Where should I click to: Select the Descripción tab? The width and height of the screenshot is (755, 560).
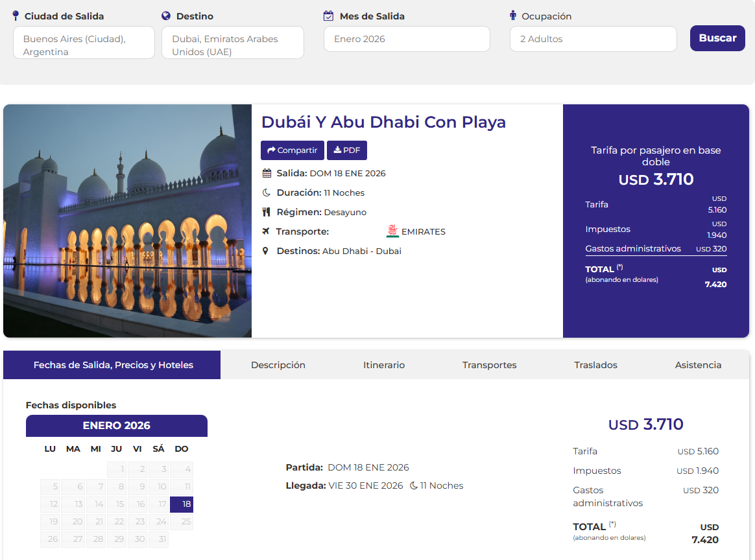pyautogui.click(x=278, y=365)
